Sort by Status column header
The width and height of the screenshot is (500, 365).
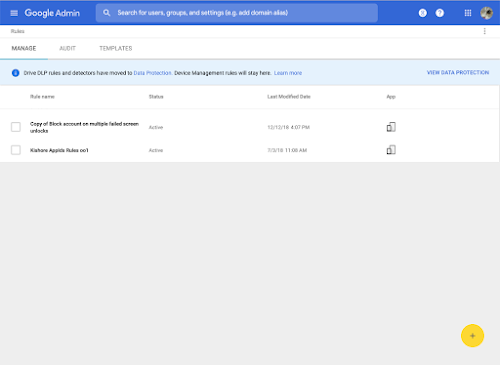[156, 97]
